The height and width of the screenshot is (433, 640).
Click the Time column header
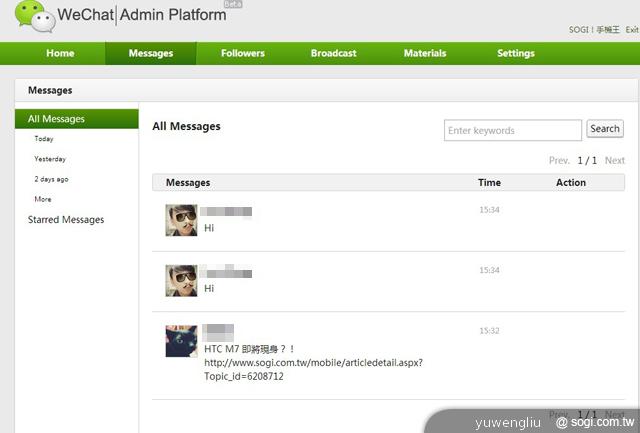coord(489,182)
